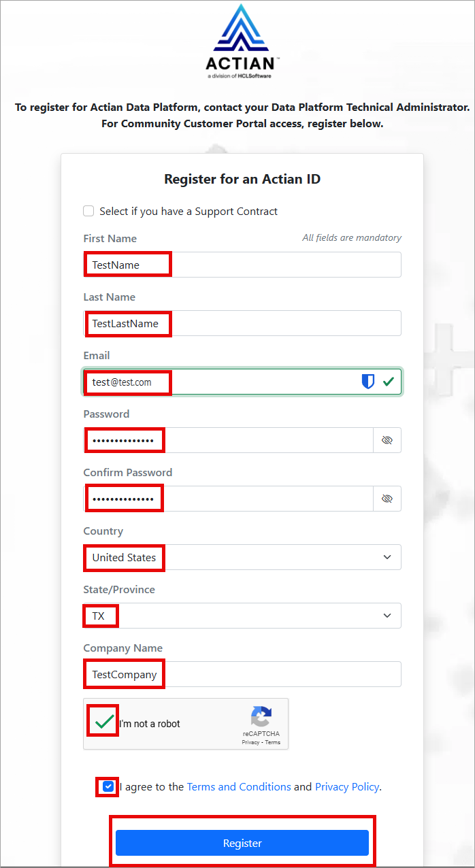Open the Terms and Conditions link

point(239,786)
